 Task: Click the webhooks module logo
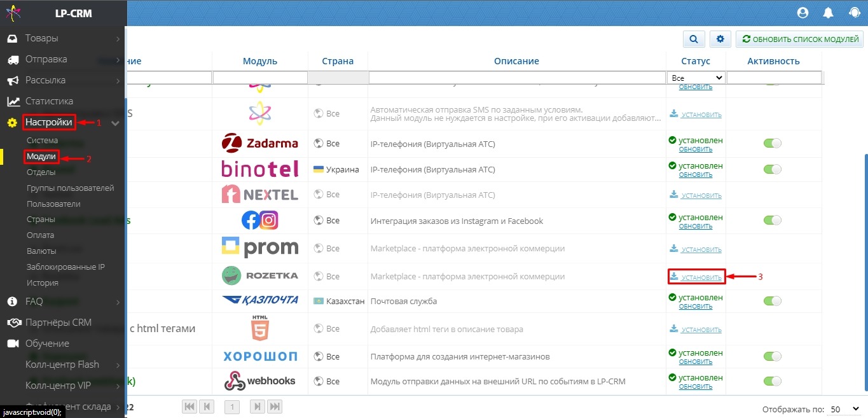click(259, 381)
